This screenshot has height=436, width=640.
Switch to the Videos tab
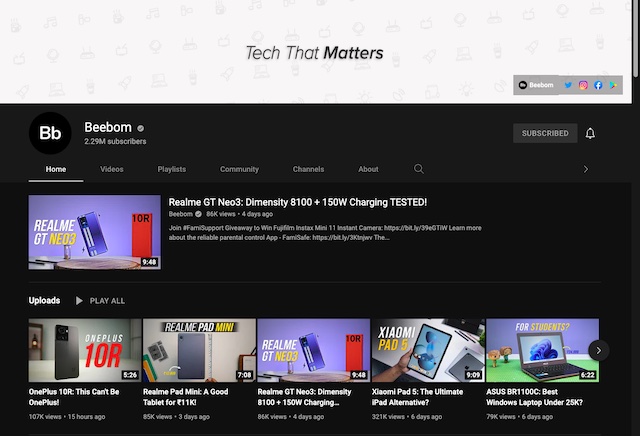[x=111, y=169]
